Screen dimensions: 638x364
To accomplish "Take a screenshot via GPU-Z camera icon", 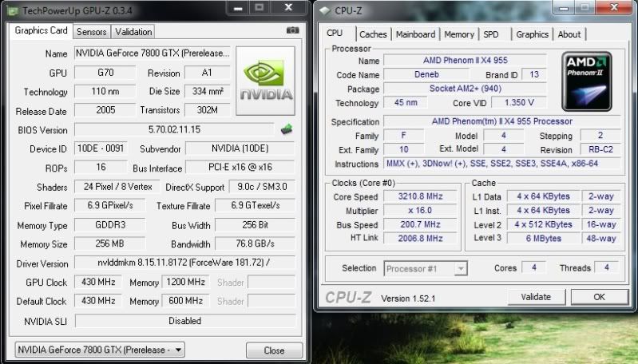I will [292, 30].
